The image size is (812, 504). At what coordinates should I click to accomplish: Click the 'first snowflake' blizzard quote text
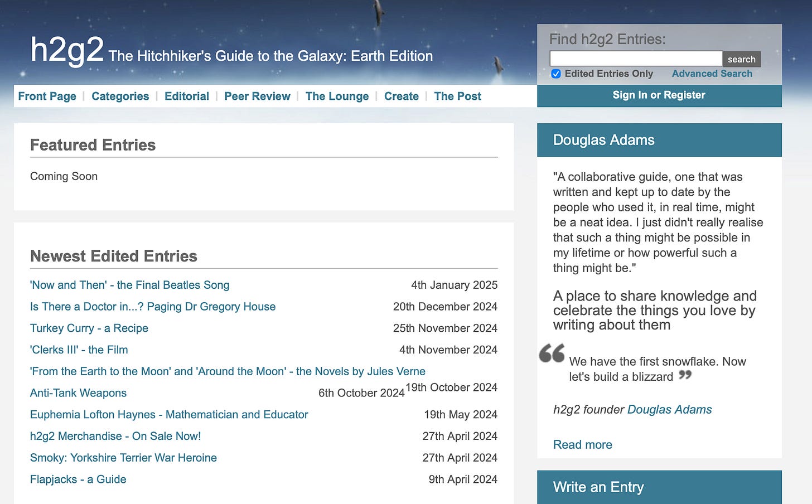[x=658, y=369]
